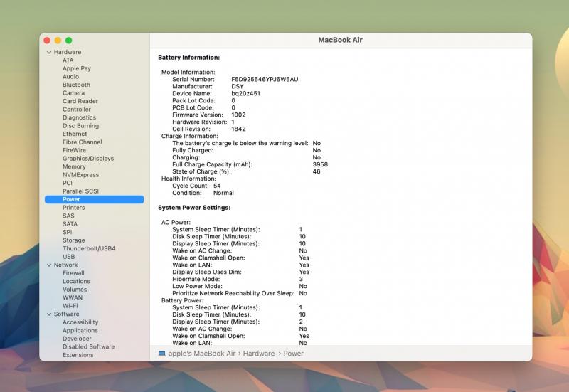The image size is (569, 392).
Task: Click the Full Charge Capacity value 3958
Action: point(320,165)
